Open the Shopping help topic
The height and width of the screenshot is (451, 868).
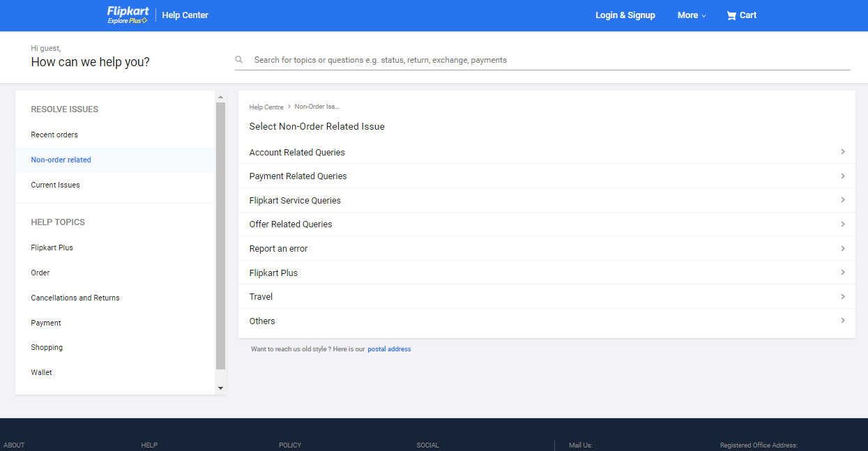pos(47,347)
